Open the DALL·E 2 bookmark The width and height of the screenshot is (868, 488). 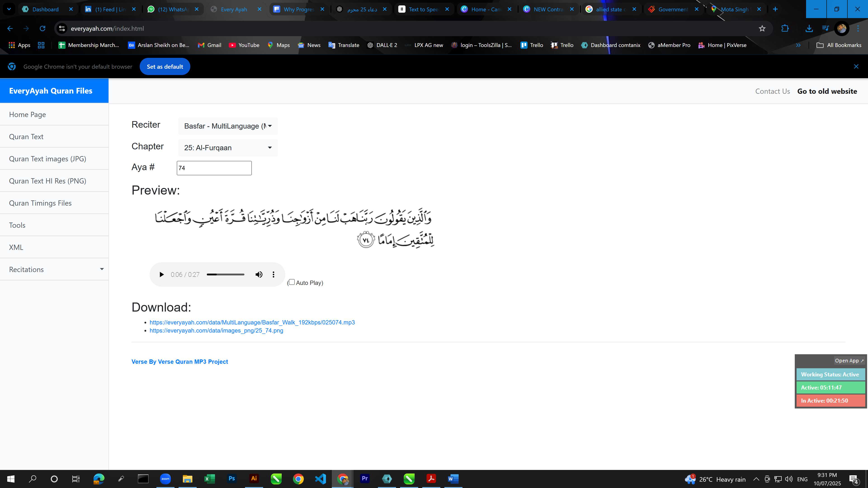pos(382,45)
